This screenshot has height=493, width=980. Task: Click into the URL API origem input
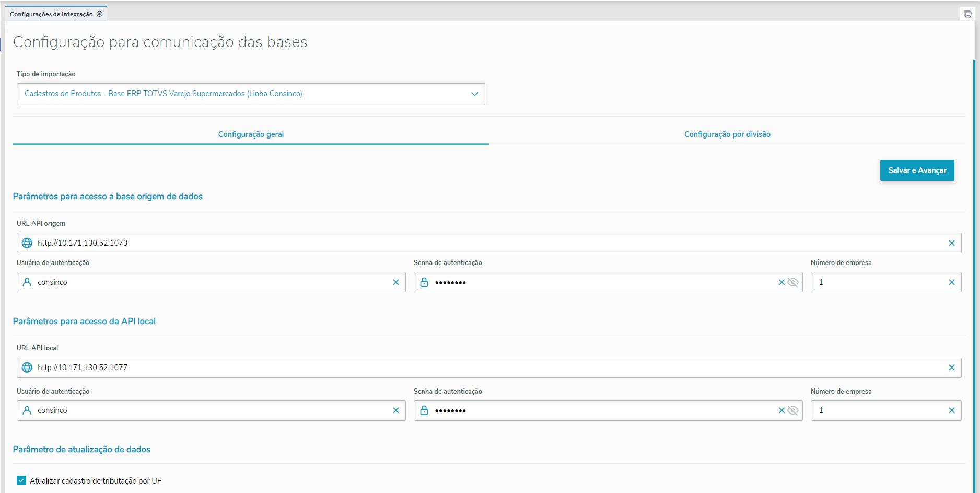pyautogui.click(x=470, y=243)
